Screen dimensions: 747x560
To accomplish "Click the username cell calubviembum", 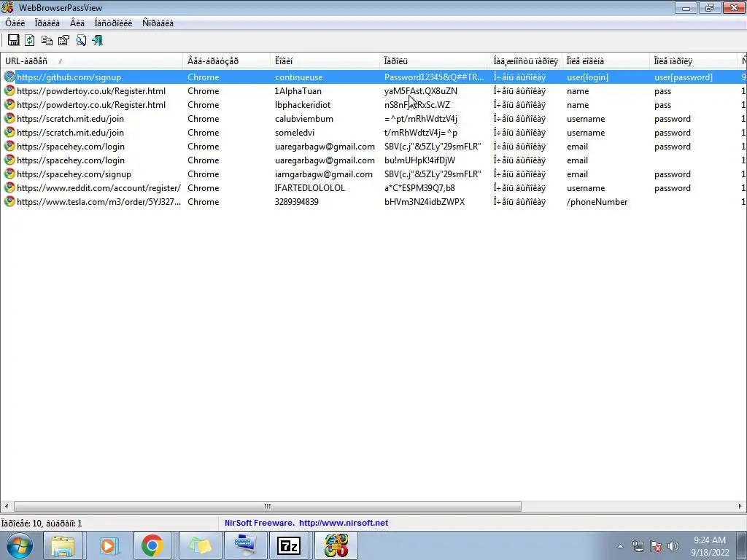I will 304,119.
